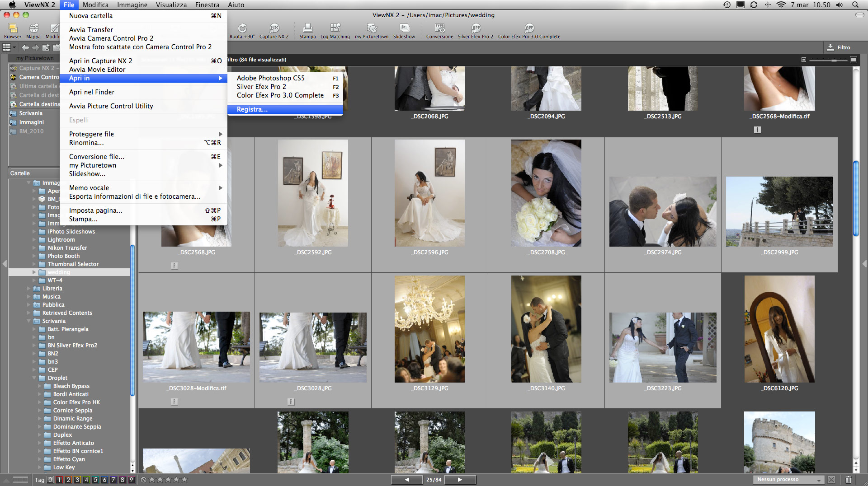868x486 pixels.
Task: Open Time Machine menu bar icon
Action: pos(727,5)
